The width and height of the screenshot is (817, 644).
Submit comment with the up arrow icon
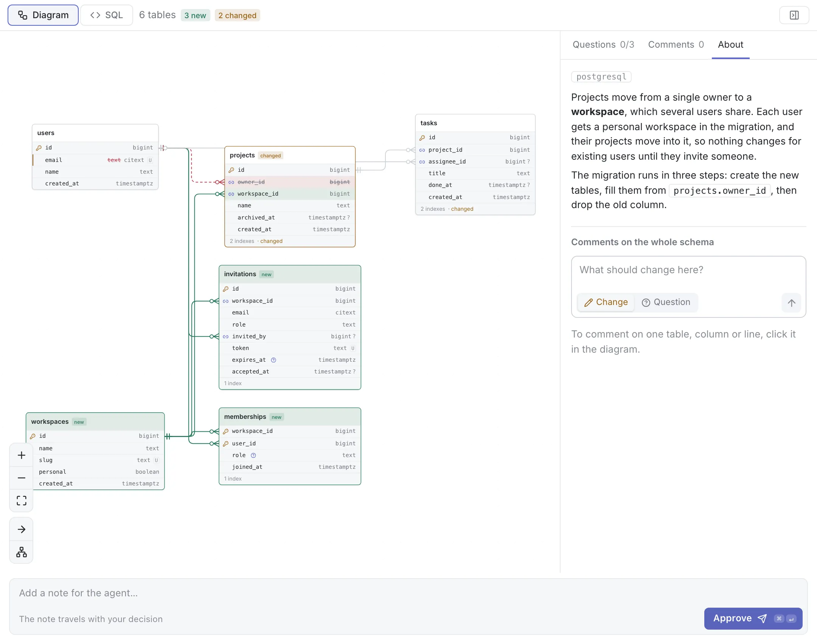point(791,302)
